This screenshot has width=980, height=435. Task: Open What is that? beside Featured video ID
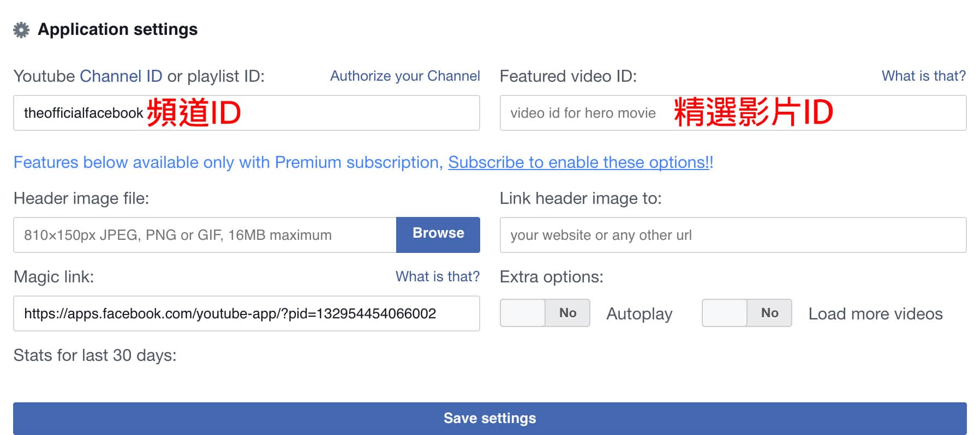click(x=924, y=76)
